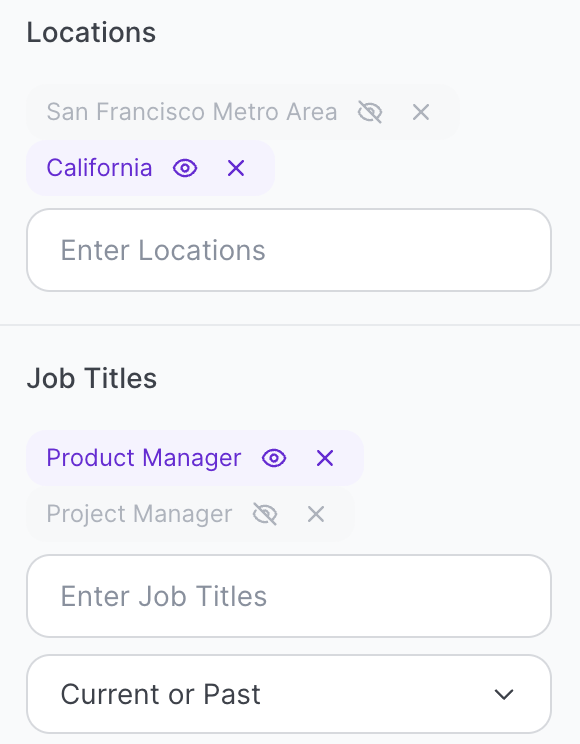
Task: Delete the Product Manager job title
Action: (325, 458)
